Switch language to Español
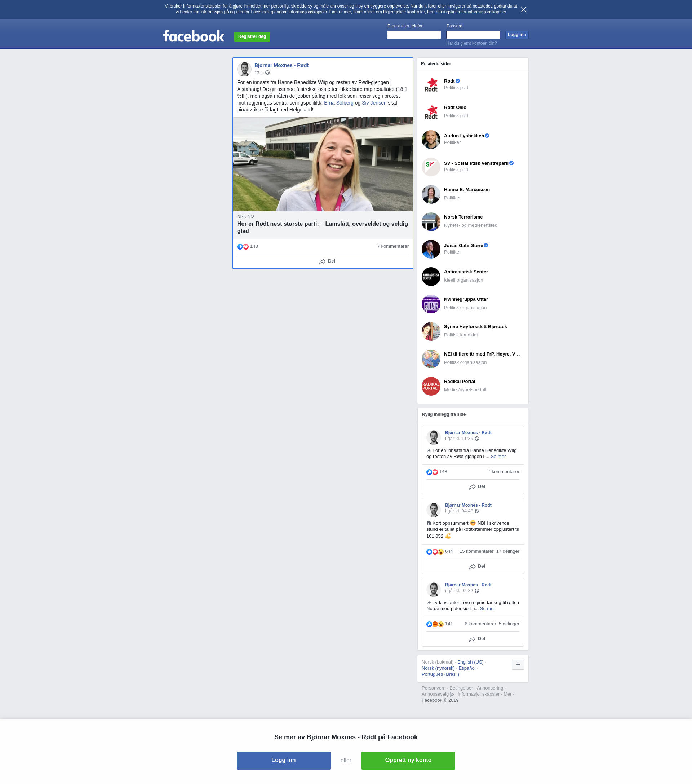The image size is (692, 784). pyautogui.click(x=467, y=668)
